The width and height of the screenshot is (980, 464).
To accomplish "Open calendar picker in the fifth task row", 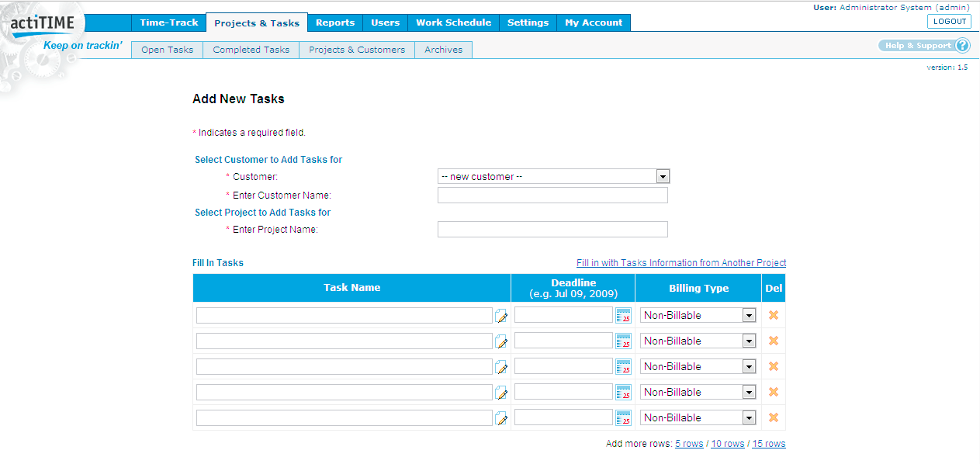I will tap(623, 418).
